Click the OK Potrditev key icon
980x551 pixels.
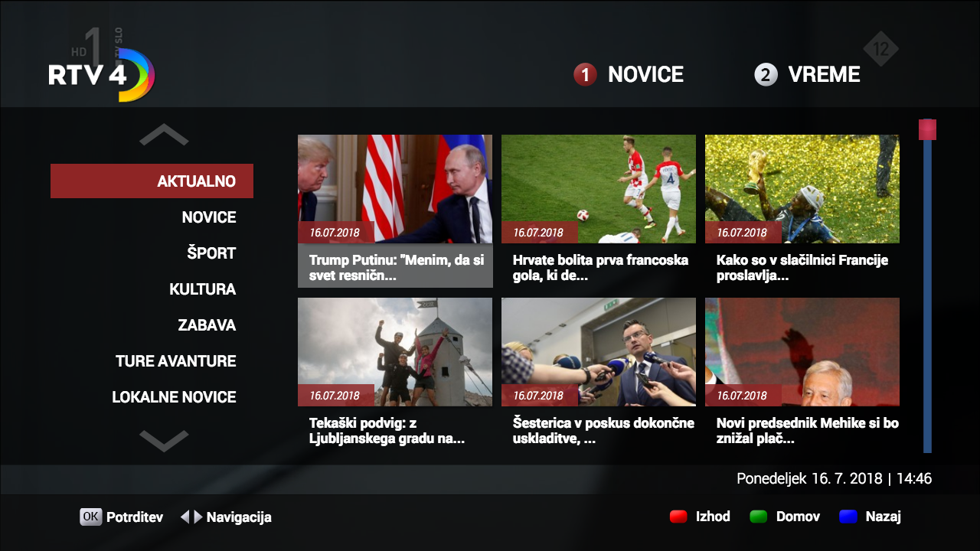pos(90,517)
